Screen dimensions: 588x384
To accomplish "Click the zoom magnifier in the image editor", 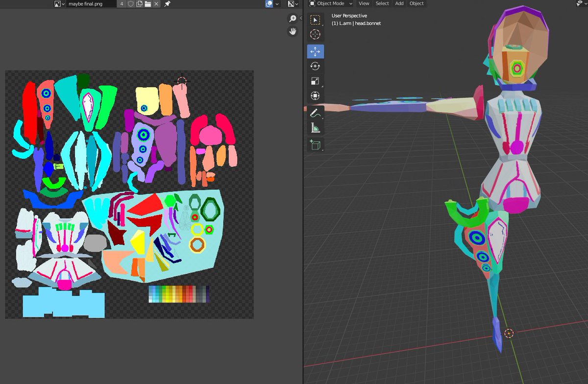I will click(293, 19).
